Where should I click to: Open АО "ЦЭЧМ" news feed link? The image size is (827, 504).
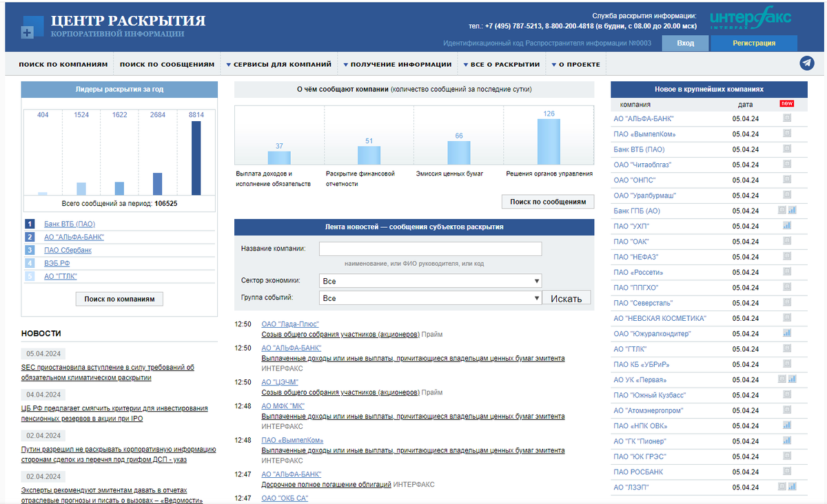[x=280, y=382]
